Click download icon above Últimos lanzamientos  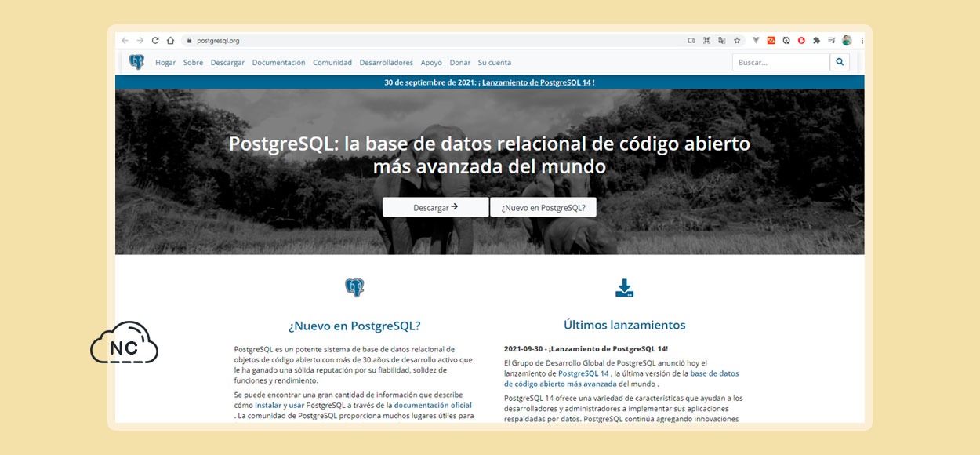coord(624,288)
